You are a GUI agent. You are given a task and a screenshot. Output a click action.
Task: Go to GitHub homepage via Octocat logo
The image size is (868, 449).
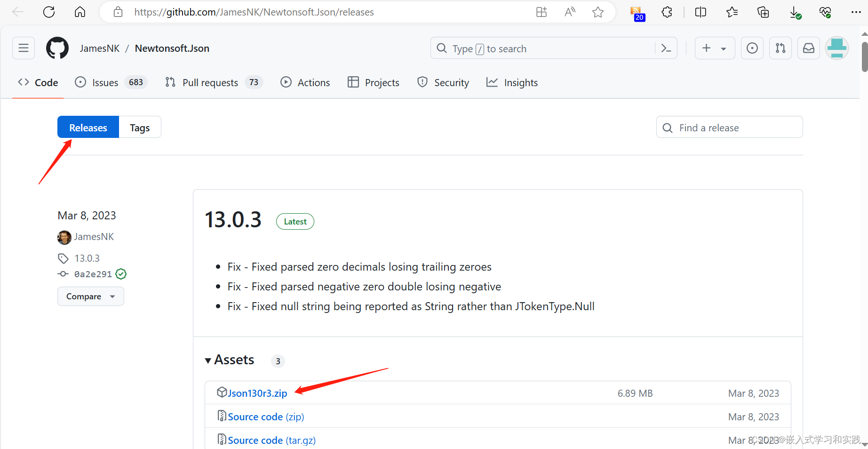tap(57, 48)
